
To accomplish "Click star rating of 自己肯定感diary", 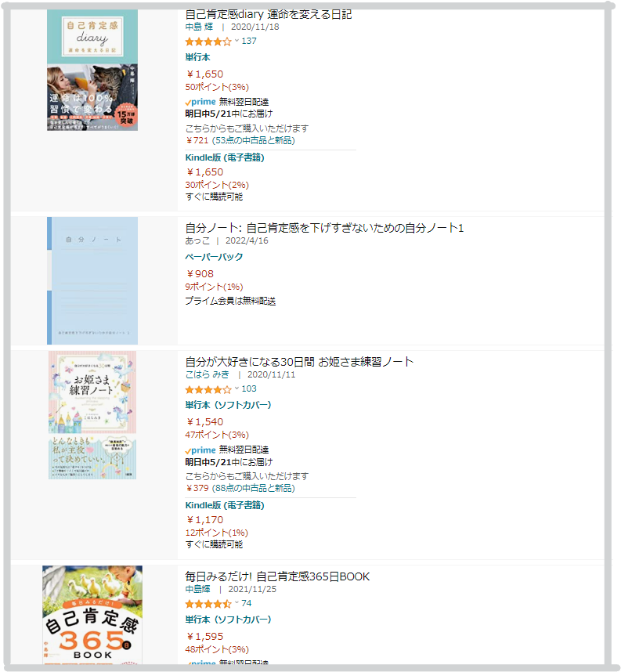I will click(x=208, y=42).
